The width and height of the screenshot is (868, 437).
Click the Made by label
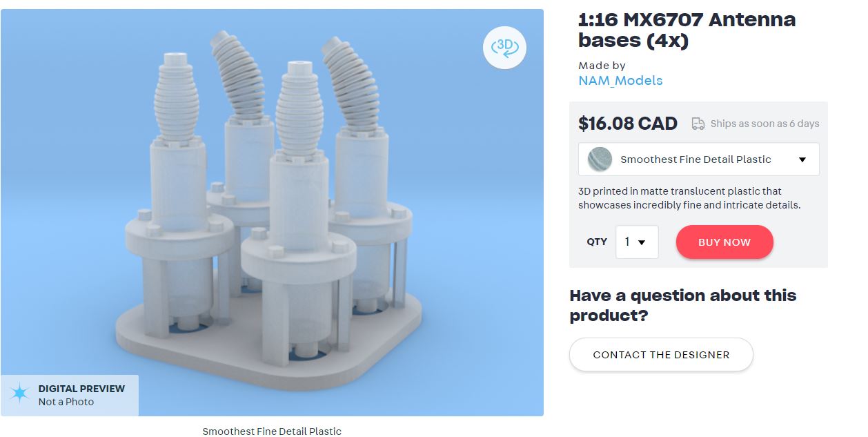[x=602, y=66]
